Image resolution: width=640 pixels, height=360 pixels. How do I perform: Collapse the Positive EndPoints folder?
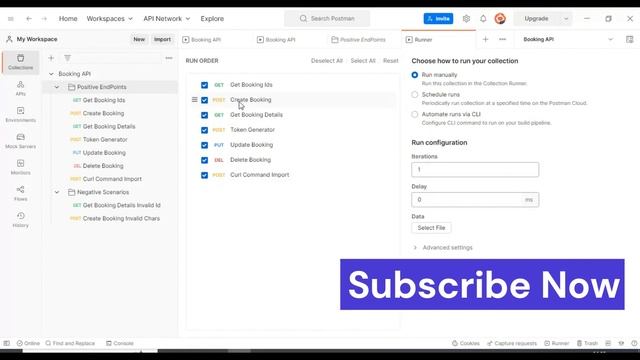[57, 87]
